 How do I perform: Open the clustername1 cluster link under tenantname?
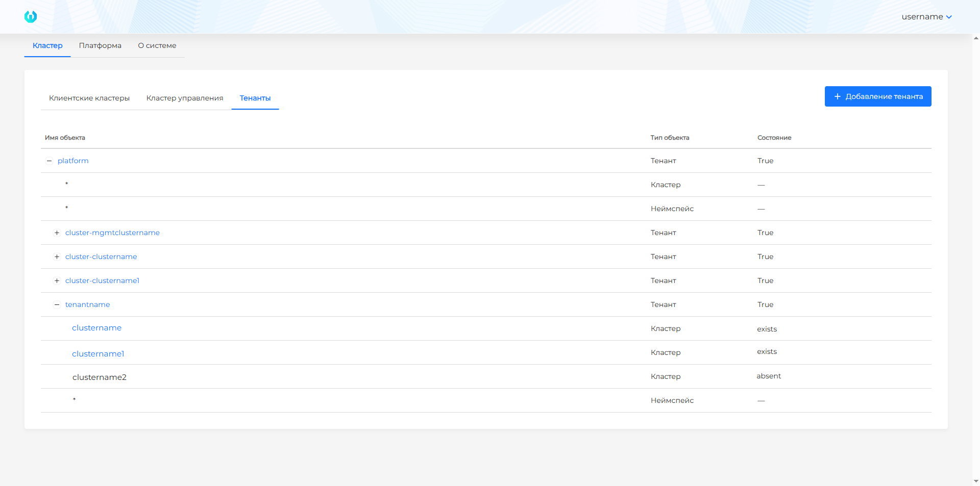point(98,354)
